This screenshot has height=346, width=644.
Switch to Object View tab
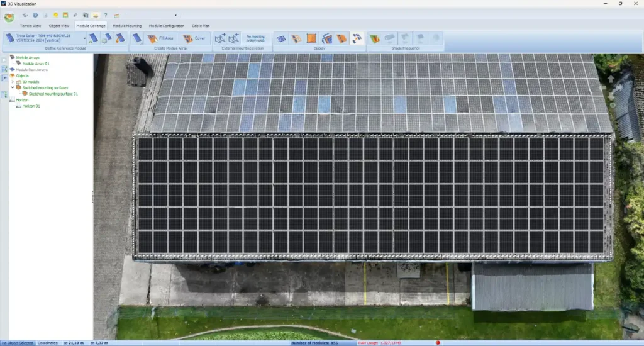[59, 26]
